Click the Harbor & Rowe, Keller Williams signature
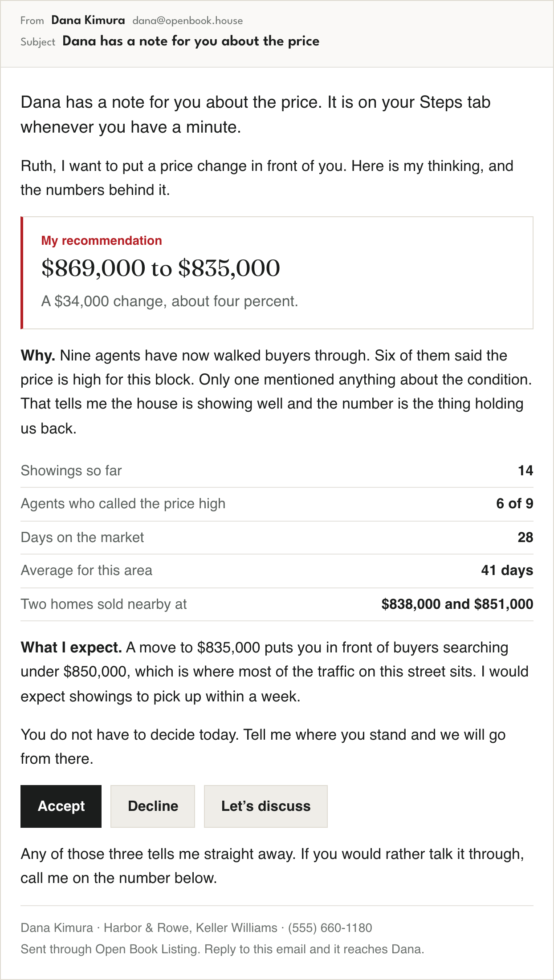554x980 pixels. [x=191, y=927]
